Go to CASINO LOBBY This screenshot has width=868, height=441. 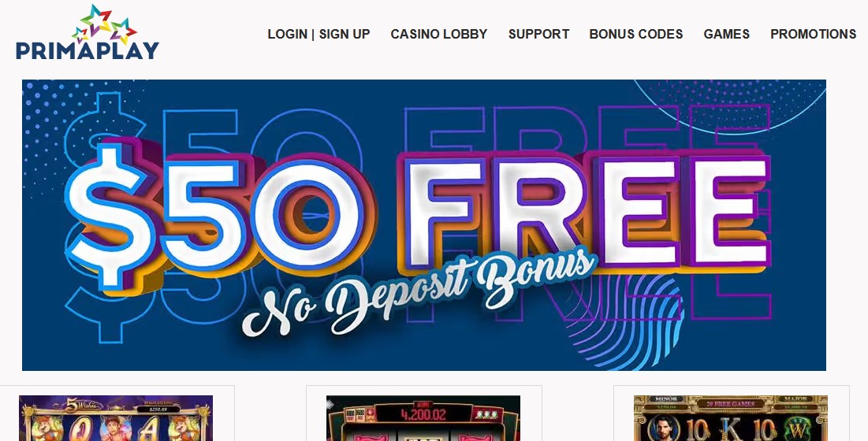click(x=439, y=34)
